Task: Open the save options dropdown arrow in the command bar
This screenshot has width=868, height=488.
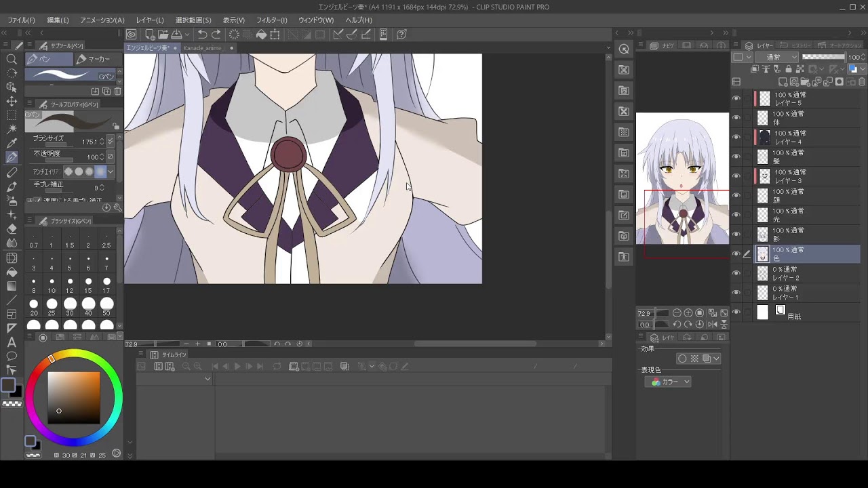Action: click(x=186, y=35)
